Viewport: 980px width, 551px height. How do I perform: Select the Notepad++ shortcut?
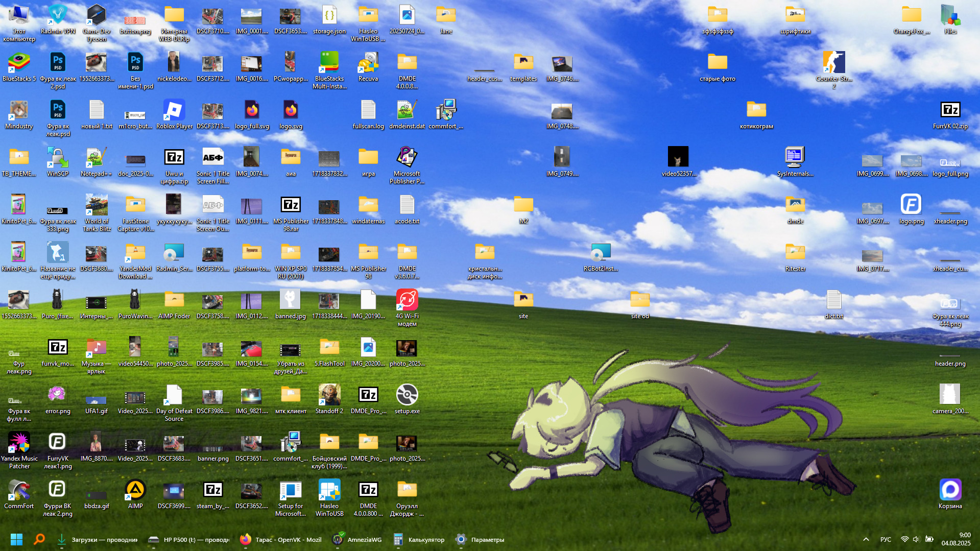[x=97, y=162]
